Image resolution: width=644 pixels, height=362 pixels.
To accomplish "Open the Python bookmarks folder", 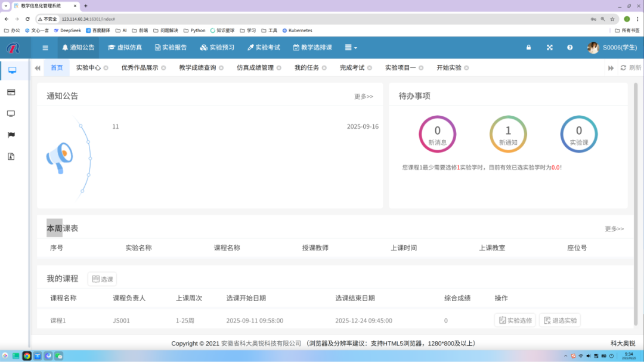I will (194, 30).
